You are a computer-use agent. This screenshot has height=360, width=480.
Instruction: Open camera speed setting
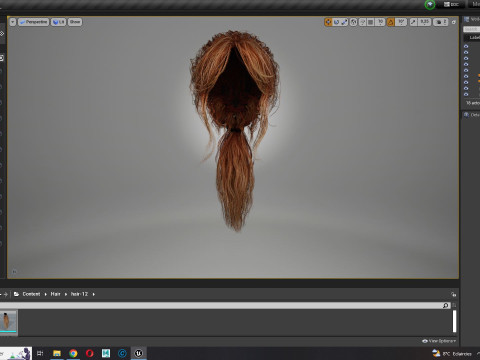click(441, 22)
